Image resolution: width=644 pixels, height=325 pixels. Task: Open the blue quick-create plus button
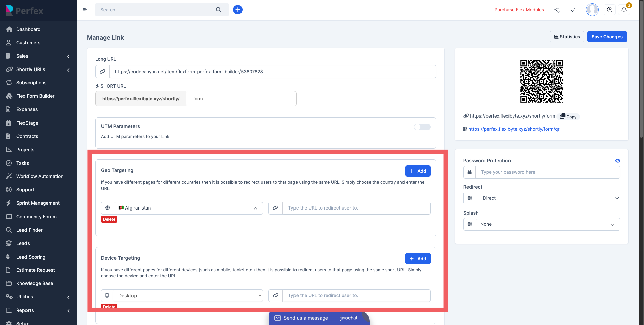(x=238, y=10)
